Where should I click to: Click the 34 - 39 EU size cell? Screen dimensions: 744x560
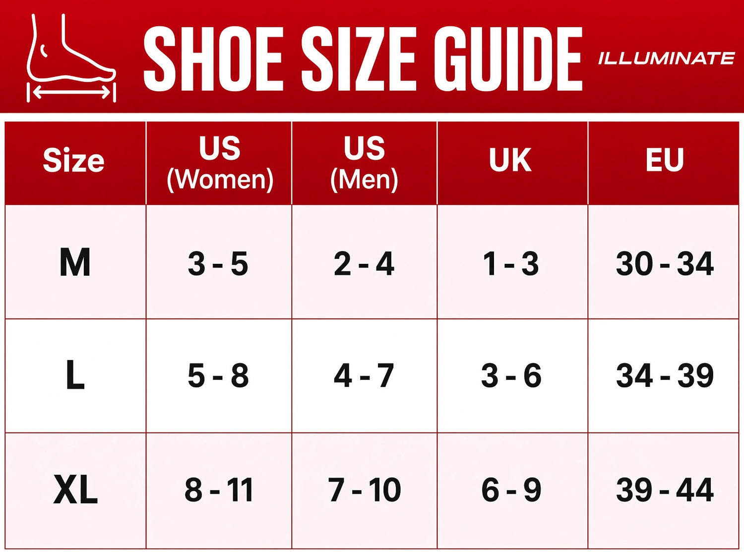[664, 375]
